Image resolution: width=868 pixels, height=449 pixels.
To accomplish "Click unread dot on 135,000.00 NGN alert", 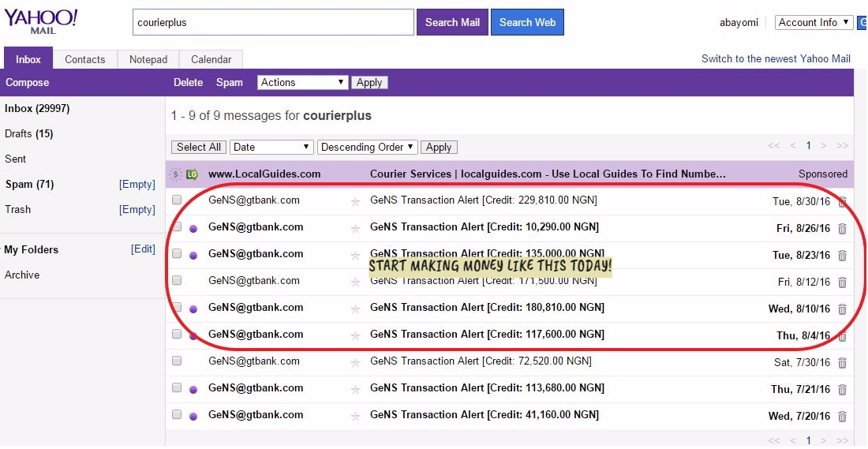I will (x=193, y=255).
